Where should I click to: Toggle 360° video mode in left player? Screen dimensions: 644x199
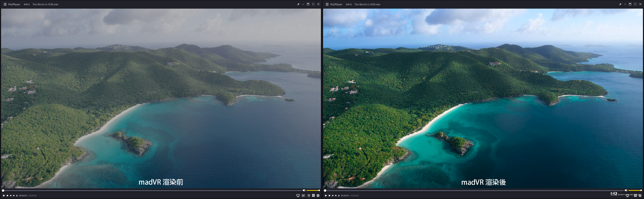point(303,196)
